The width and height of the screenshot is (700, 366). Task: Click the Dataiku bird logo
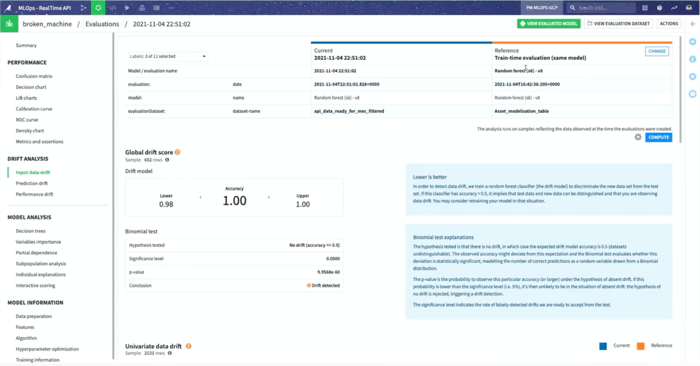(x=8, y=8)
